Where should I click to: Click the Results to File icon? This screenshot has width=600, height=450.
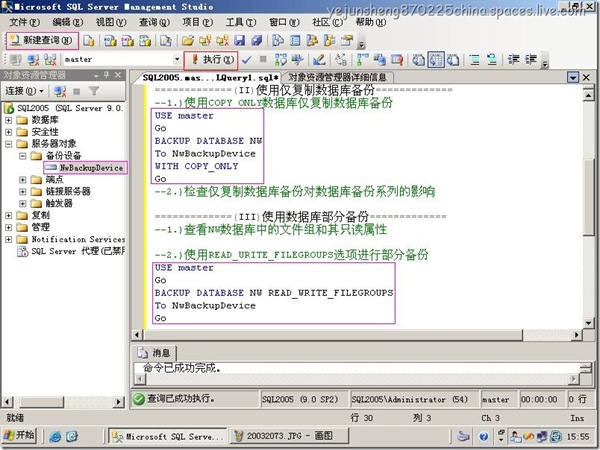453,60
